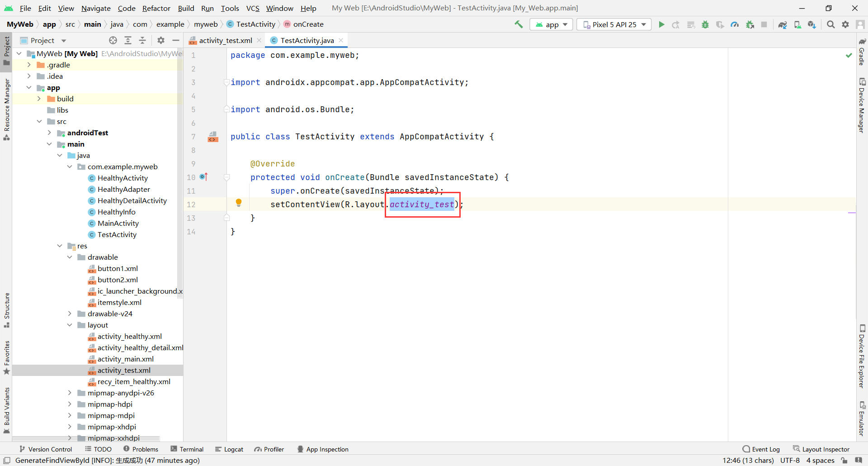Open the Gradle side tool window

pyautogui.click(x=862, y=52)
